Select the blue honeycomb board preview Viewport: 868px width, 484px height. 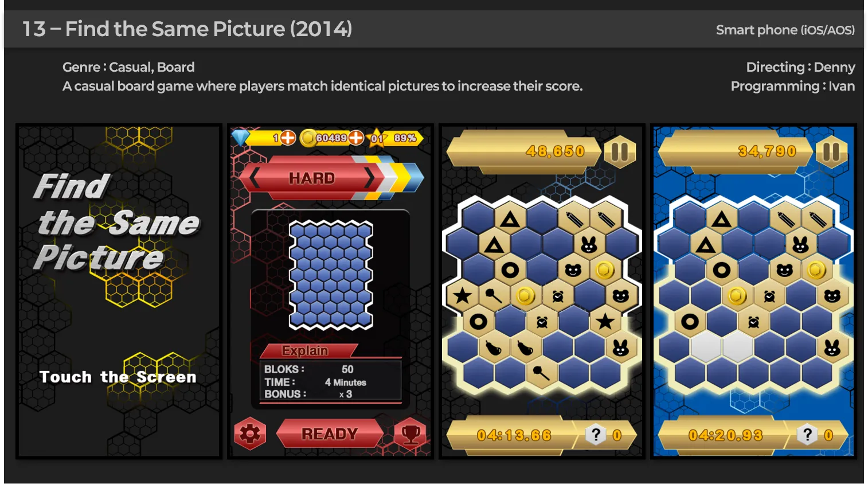click(331, 275)
